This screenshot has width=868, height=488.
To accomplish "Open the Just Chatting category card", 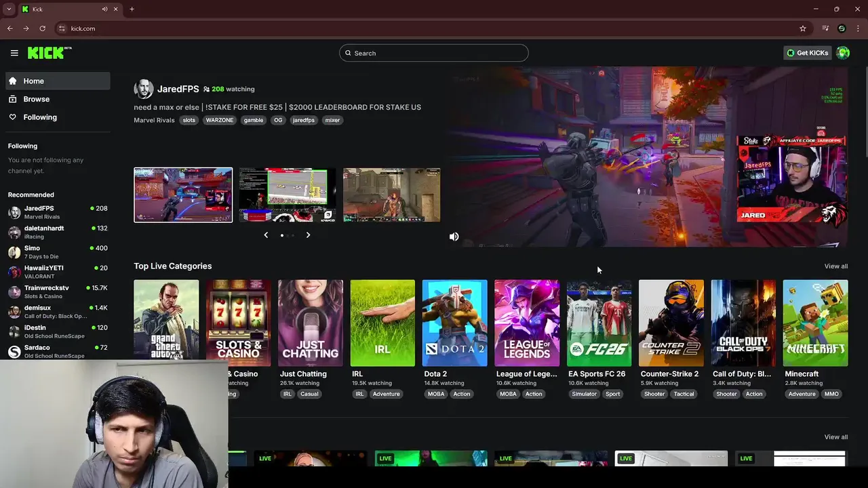I will click(311, 323).
